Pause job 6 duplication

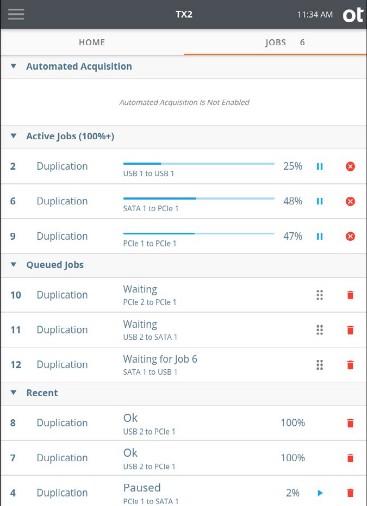320,201
